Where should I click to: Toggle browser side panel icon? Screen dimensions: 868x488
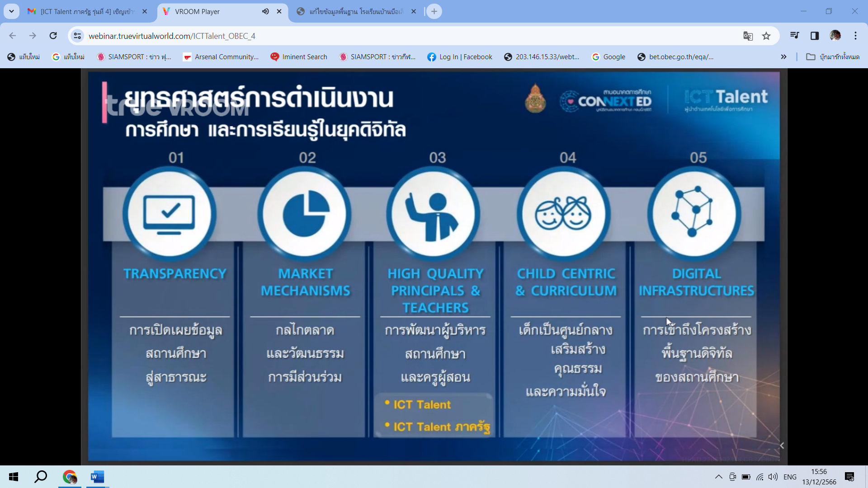815,36
